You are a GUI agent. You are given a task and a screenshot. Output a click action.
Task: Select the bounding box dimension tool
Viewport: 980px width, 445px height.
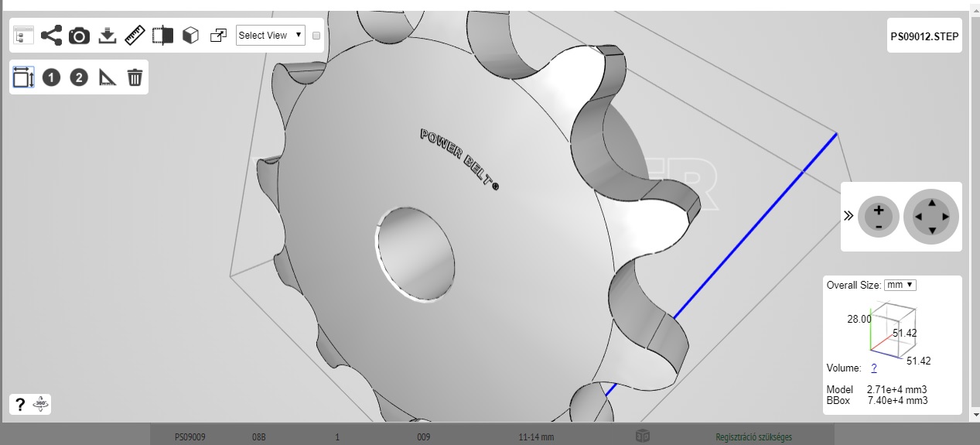(24, 77)
